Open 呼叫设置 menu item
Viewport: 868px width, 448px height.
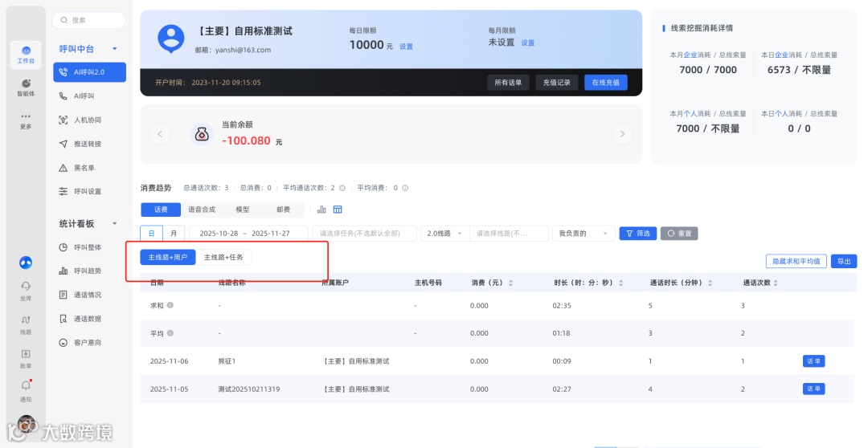(x=90, y=191)
